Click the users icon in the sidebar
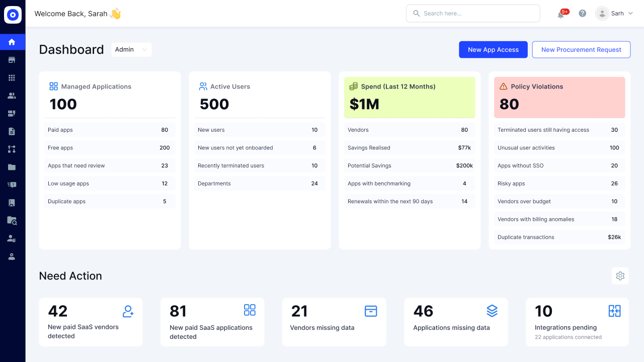The height and width of the screenshot is (362, 644). (13, 96)
